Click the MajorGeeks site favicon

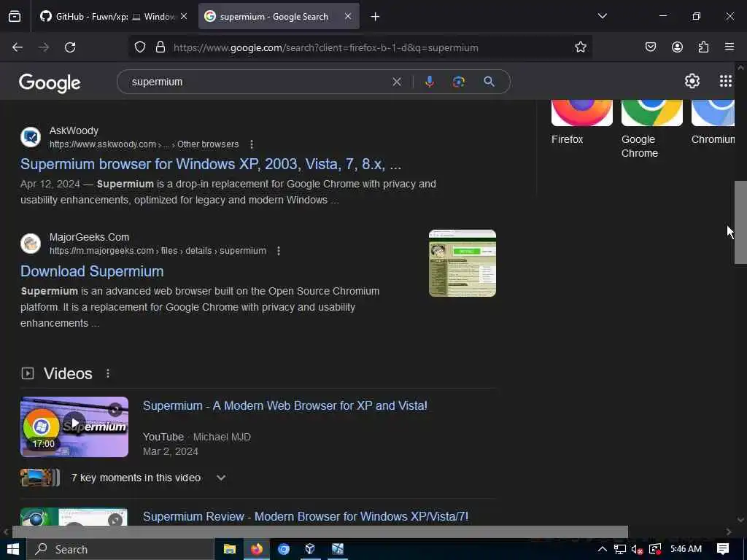[x=31, y=244]
